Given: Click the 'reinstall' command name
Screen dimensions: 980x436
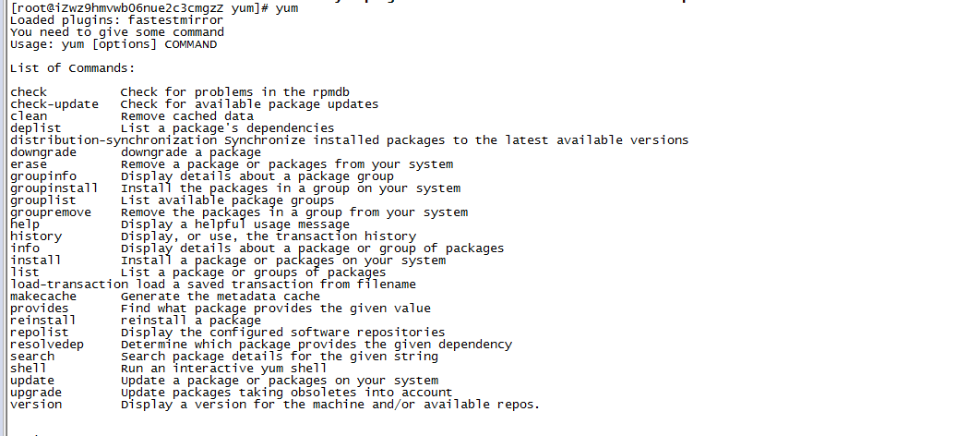Looking at the screenshot, I should pyautogui.click(x=43, y=321).
